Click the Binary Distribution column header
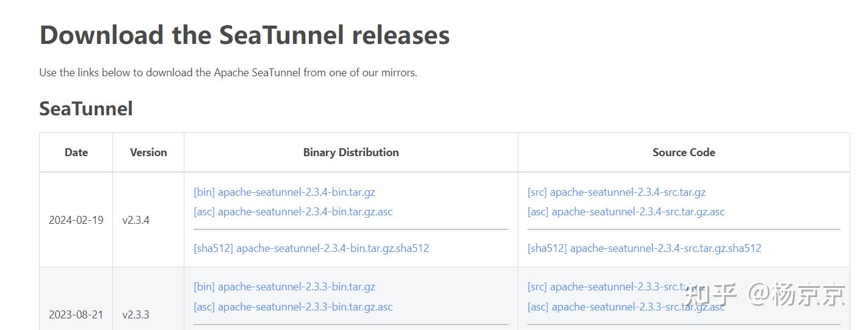Image resolution: width=868 pixels, height=330 pixels. pos(351,152)
